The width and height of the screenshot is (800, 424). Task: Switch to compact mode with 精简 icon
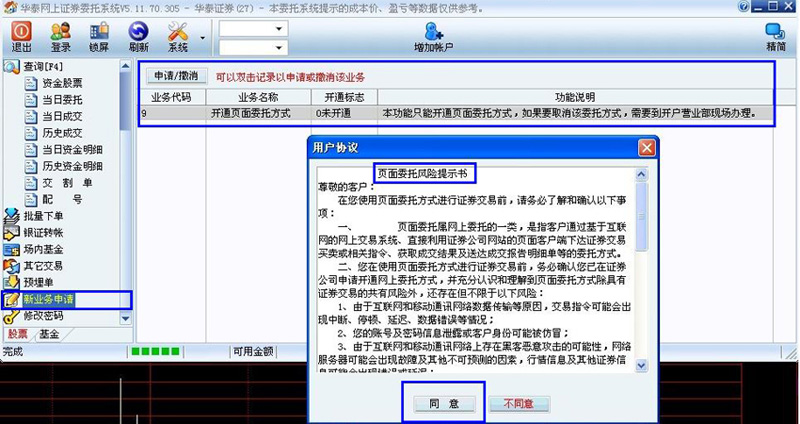coord(775,37)
